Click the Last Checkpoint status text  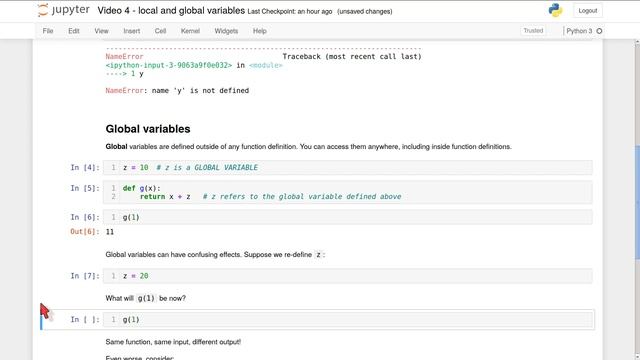(290, 11)
